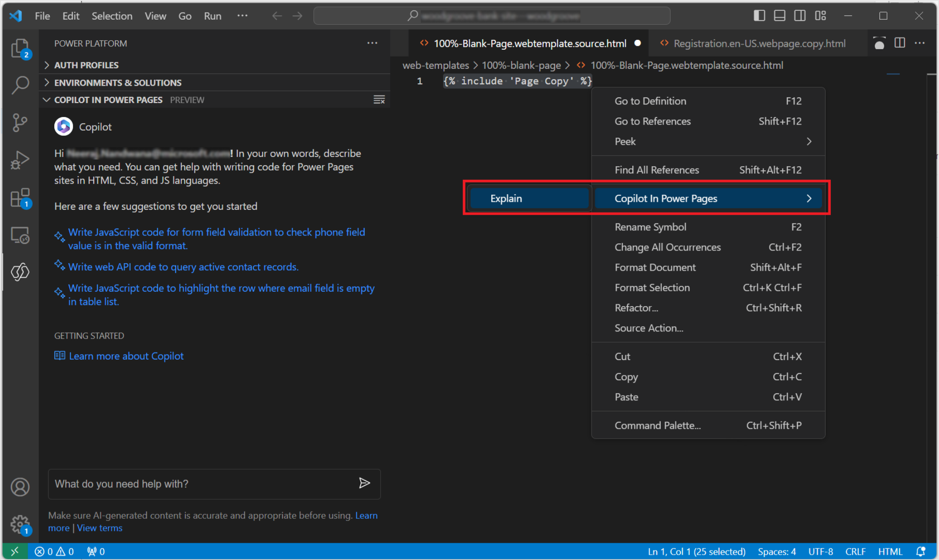Click the Learn more about Copilot link
The width and height of the screenshot is (939, 560).
126,356
